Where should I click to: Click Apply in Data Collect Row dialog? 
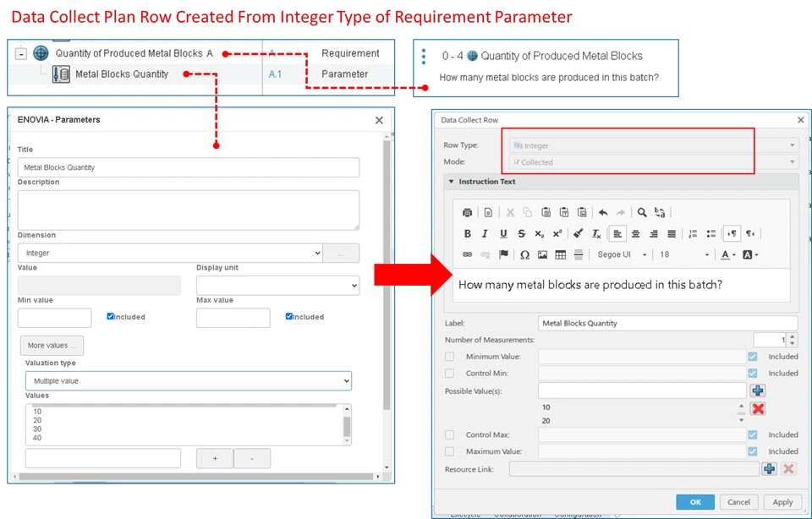coord(782,502)
